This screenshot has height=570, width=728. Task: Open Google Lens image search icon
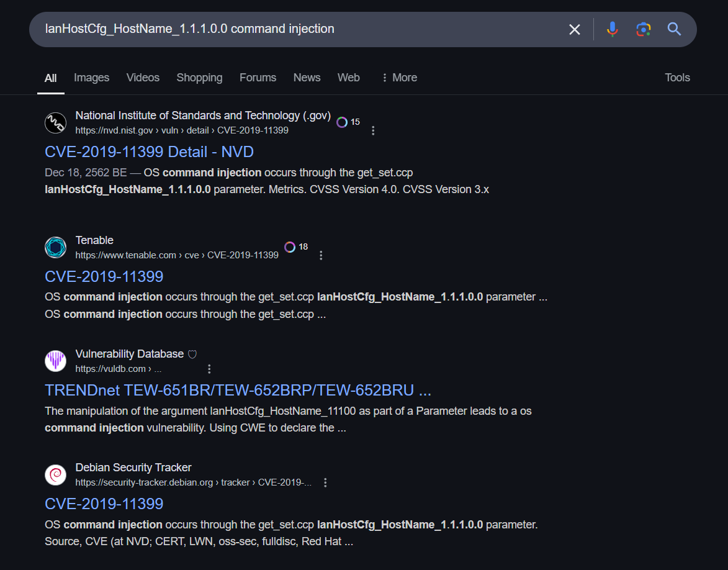(x=643, y=29)
